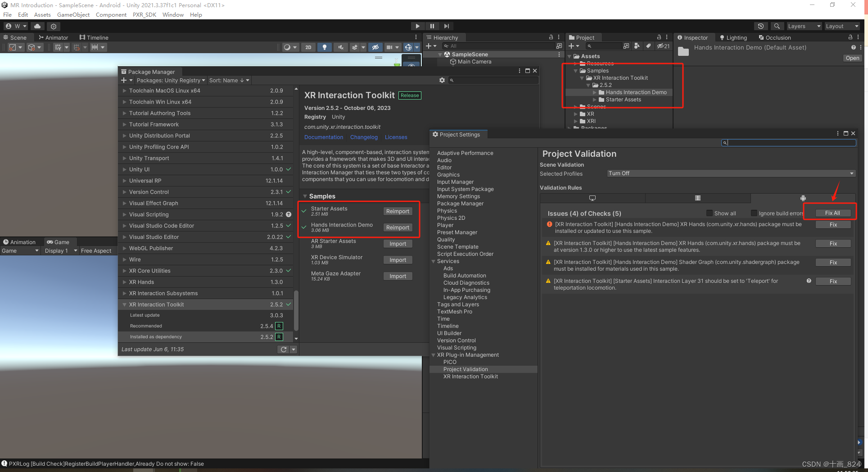Switch to the Lighting tab
The height and width of the screenshot is (472, 868).
[733, 38]
